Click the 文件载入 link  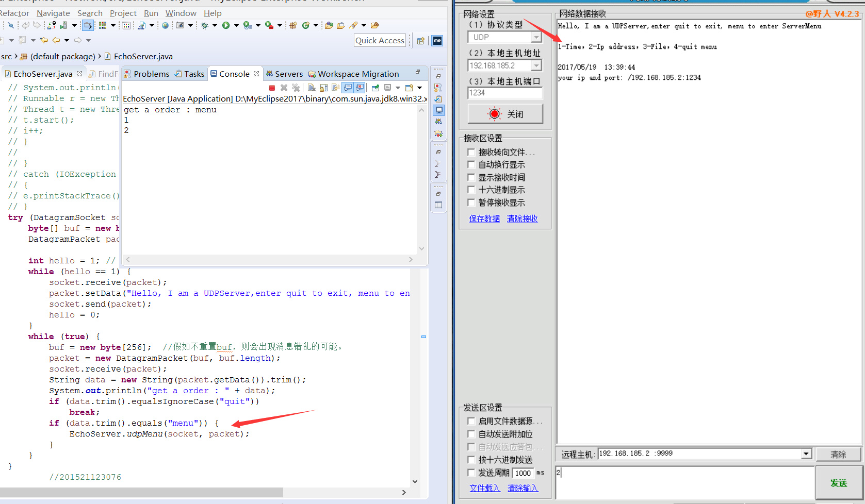coord(485,488)
